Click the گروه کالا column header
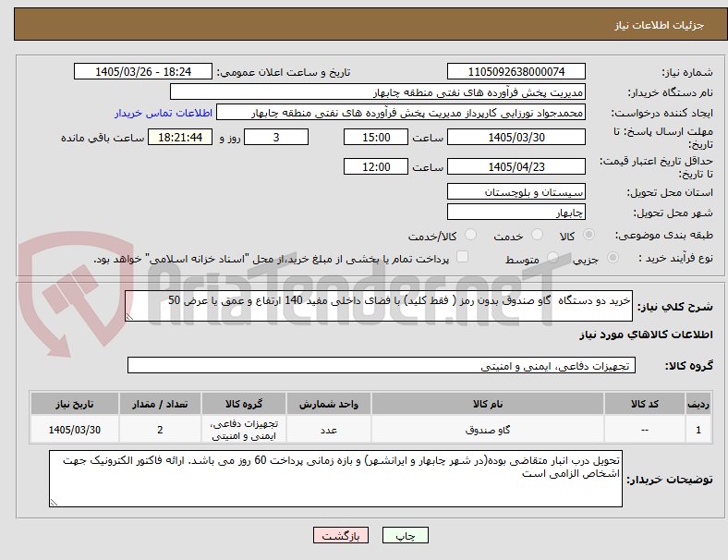This screenshot has height=560, width=728. [244, 404]
